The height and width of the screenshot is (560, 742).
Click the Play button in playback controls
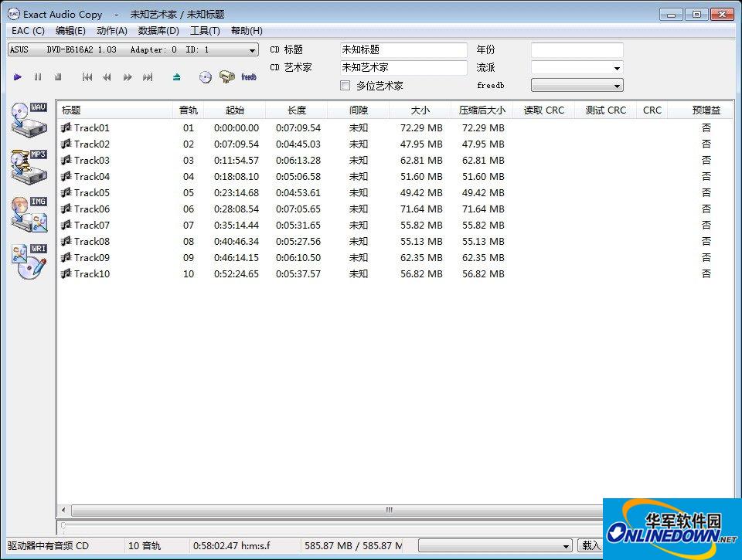click(18, 76)
